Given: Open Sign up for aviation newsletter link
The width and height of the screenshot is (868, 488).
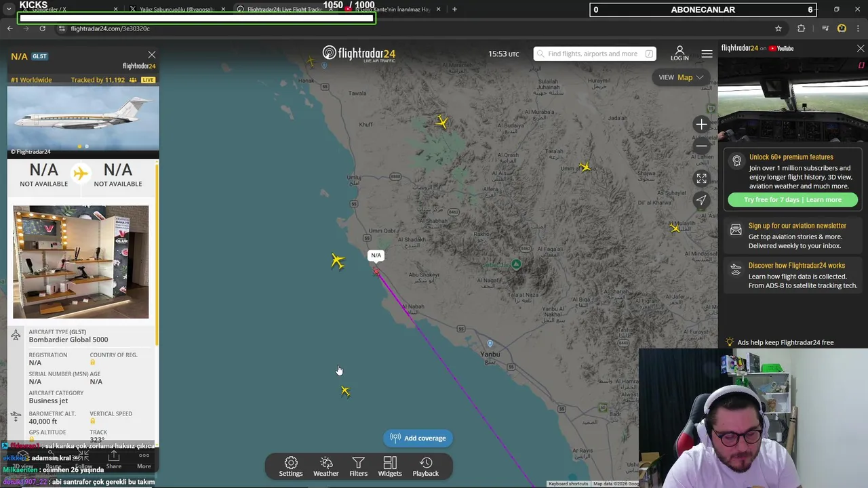Looking at the screenshot, I should tap(797, 226).
